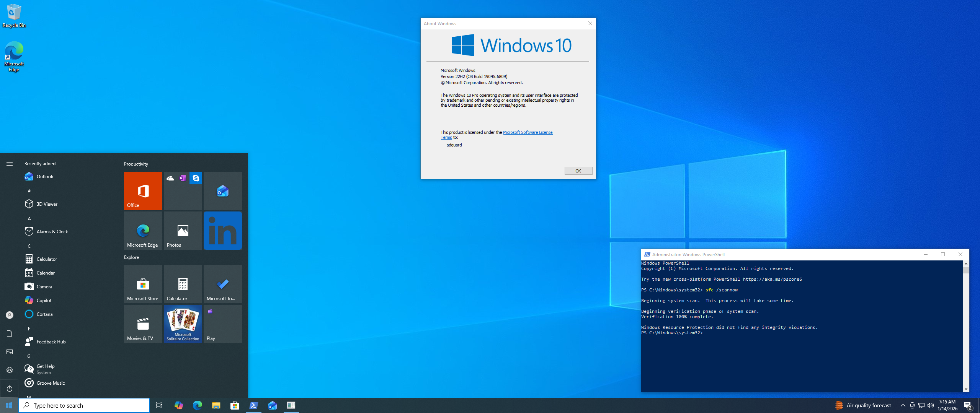Open Microsoft Solitaire Collection tile
The height and width of the screenshot is (413, 980).
183,324
